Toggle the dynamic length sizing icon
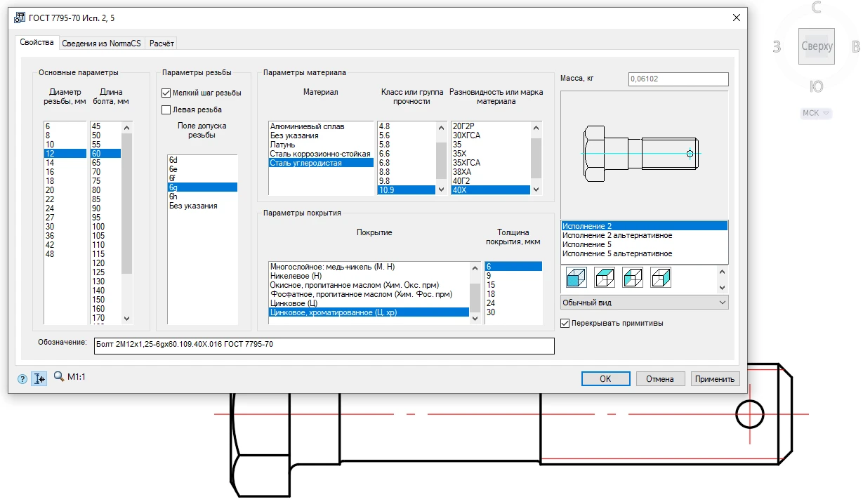 point(39,379)
